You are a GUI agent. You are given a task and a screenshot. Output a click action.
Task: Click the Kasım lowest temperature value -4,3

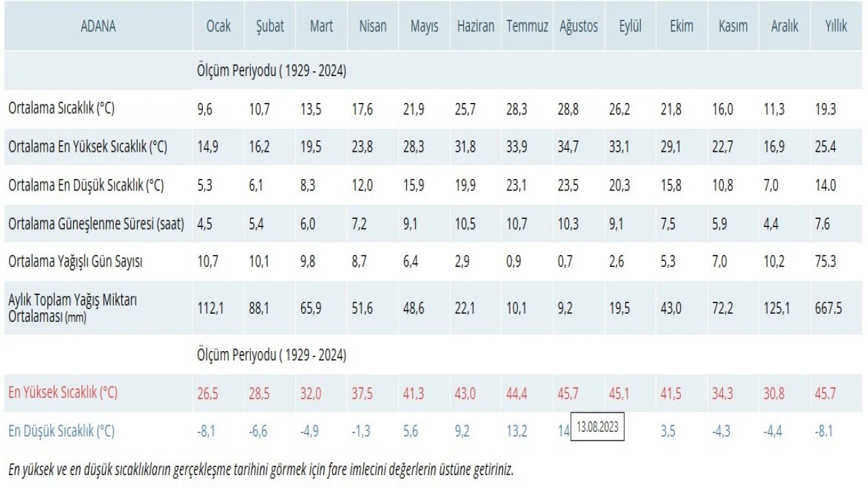(x=722, y=431)
